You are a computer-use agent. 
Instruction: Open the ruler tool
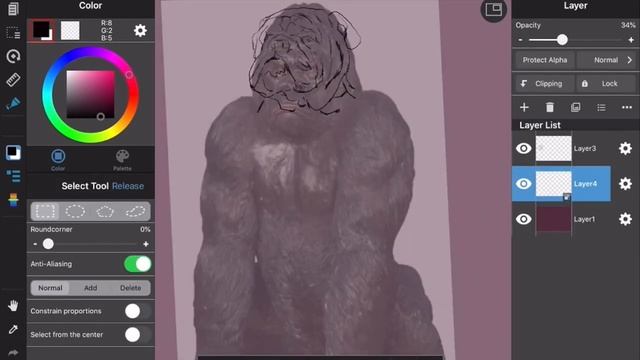click(x=13, y=80)
